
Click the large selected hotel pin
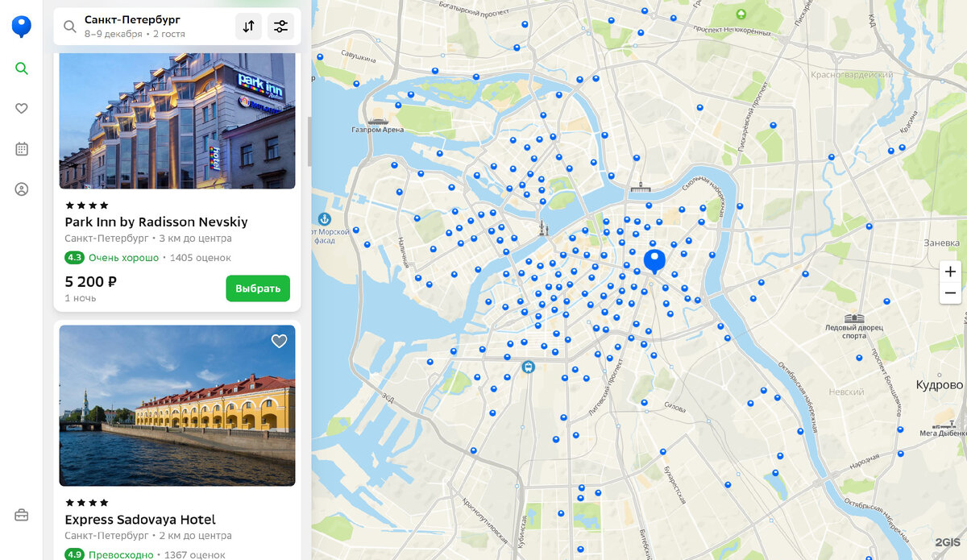click(654, 261)
